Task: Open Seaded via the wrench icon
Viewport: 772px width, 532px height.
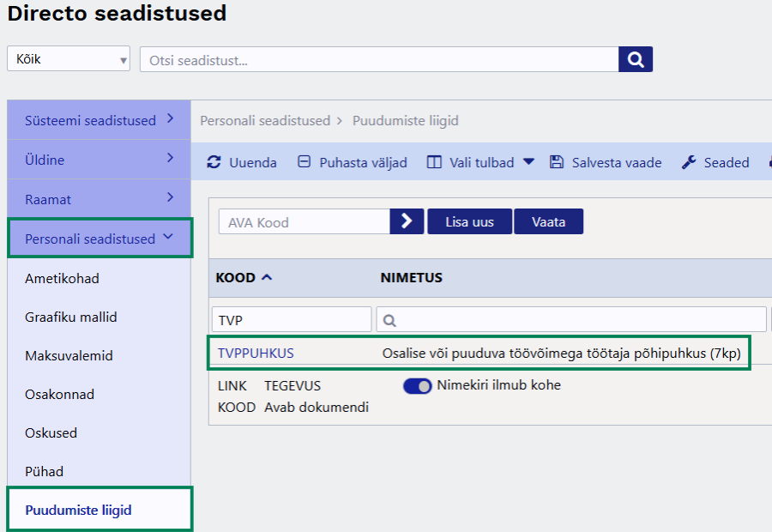Action: (689, 162)
